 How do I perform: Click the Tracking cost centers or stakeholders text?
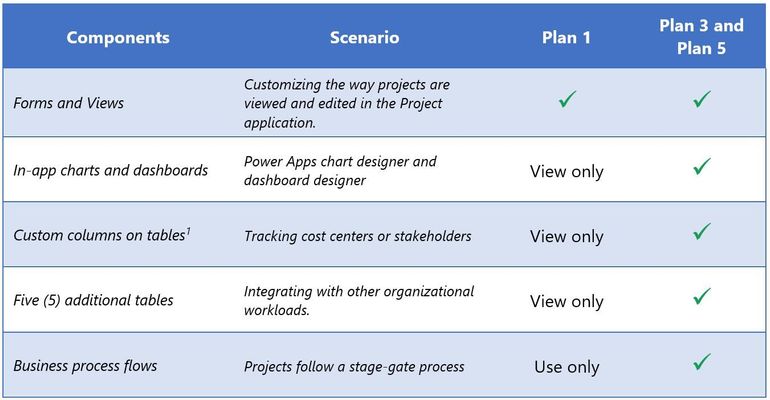click(358, 236)
